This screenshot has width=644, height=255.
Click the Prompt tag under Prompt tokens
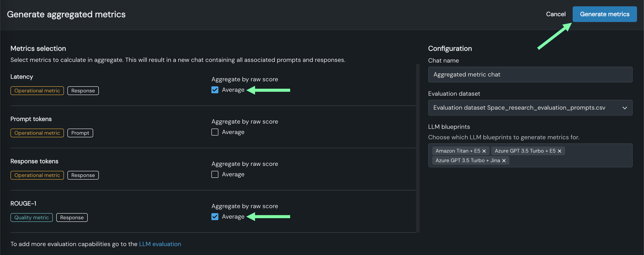pos(80,133)
